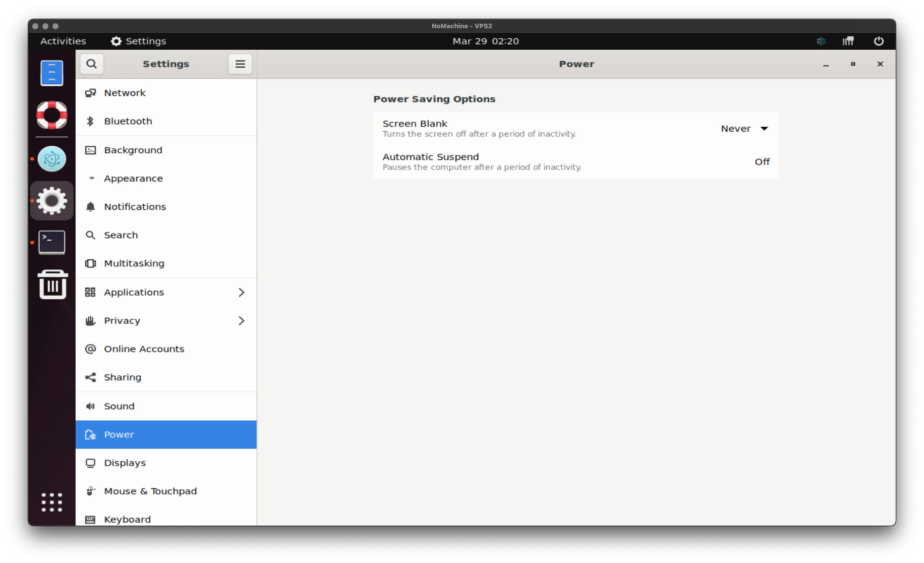924x563 pixels.
Task: Go to Appearance settings label
Action: (x=134, y=179)
